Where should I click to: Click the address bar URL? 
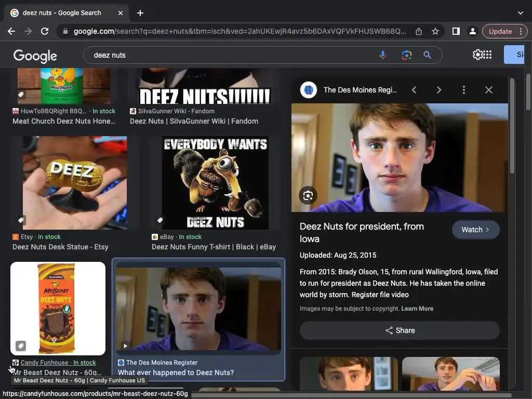(x=239, y=31)
